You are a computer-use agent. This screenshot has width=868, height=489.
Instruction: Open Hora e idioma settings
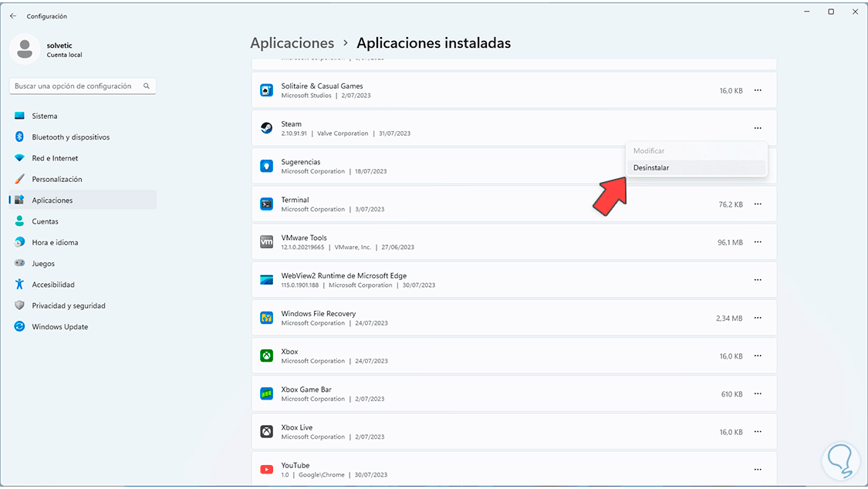pos(83,242)
